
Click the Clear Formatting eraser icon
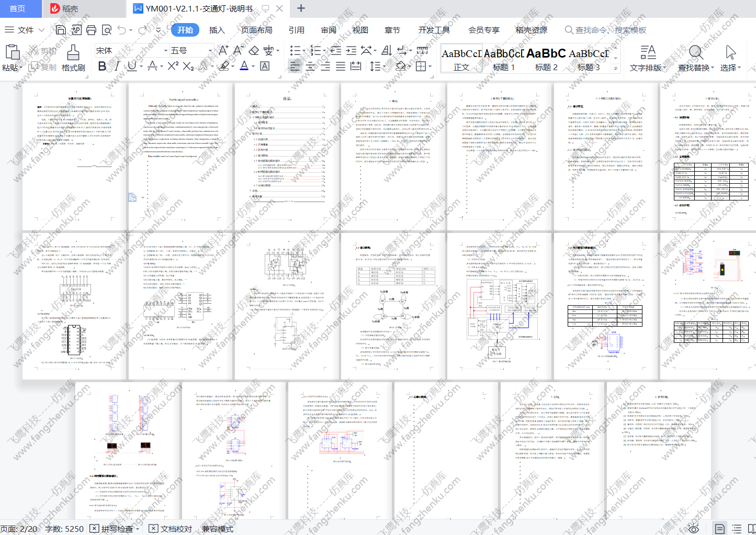tap(254, 50)
